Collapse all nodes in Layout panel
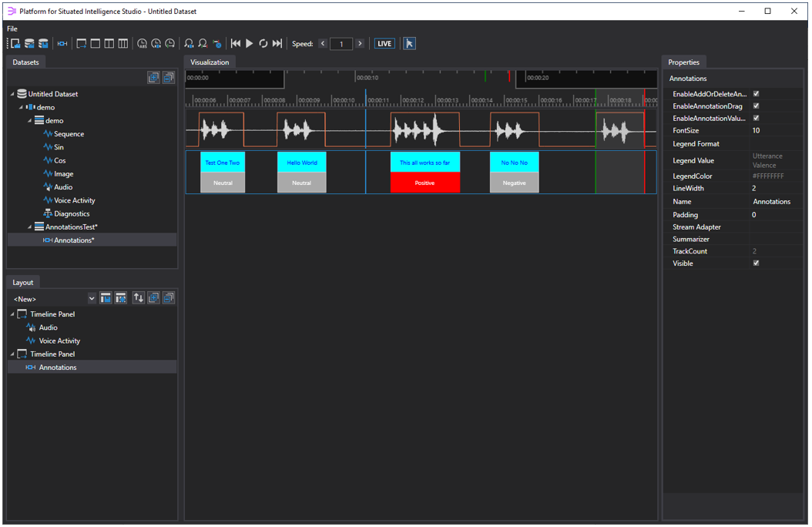 (167, 298)
